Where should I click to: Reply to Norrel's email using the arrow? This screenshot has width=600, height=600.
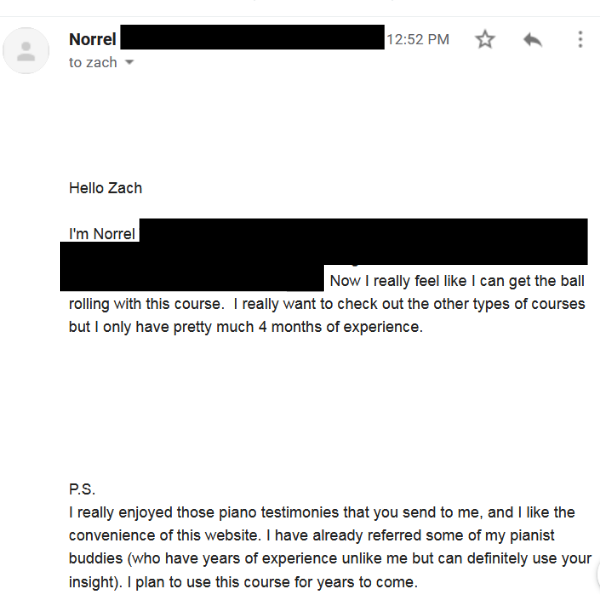point(532,40)
